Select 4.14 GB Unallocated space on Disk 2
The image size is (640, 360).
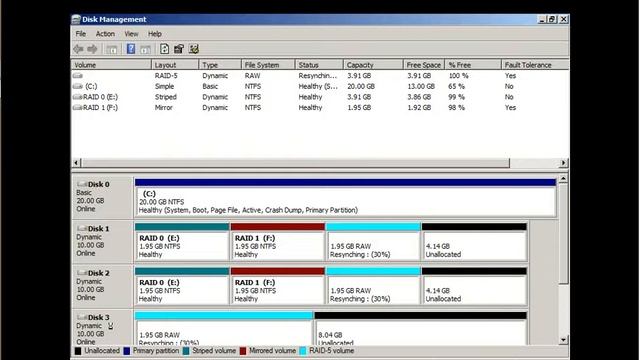coord(474,287)
